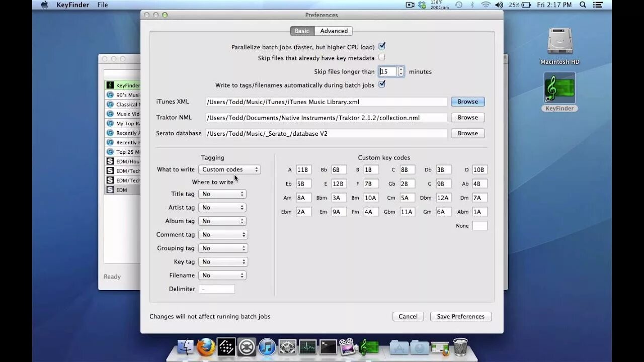Open Macintosh HD drive on desktop
The image size is (644, 362).
click(560, 41)
